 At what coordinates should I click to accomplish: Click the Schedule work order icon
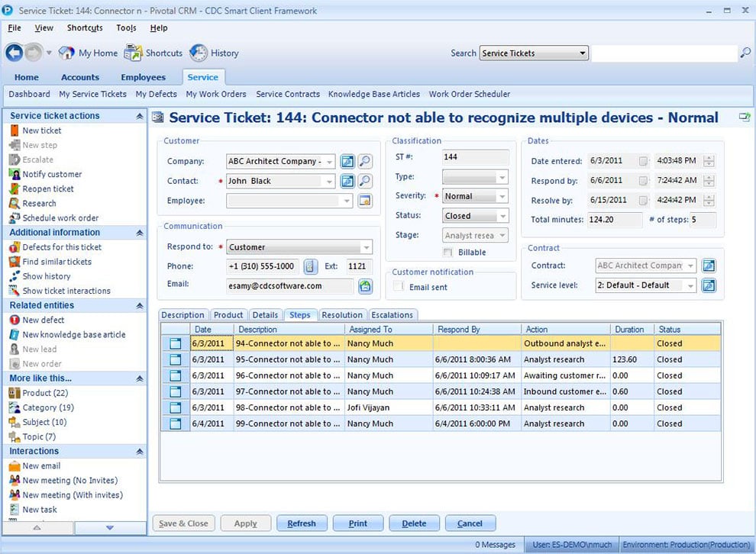tap(15, 218)
